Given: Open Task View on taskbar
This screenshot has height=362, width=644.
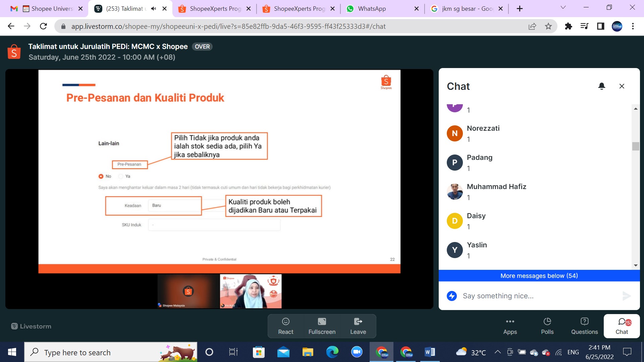Looking at the screenshot, I should click(x=233, y=352).
